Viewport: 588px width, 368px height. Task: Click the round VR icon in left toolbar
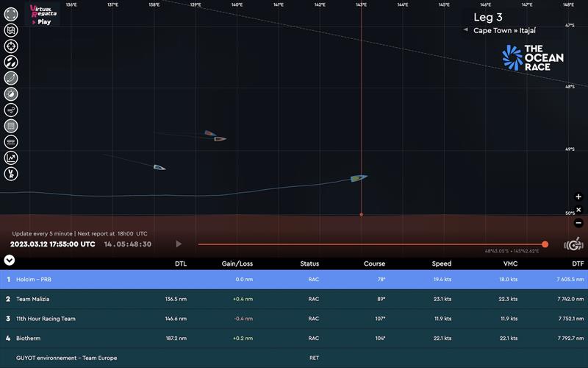point(11,174)
